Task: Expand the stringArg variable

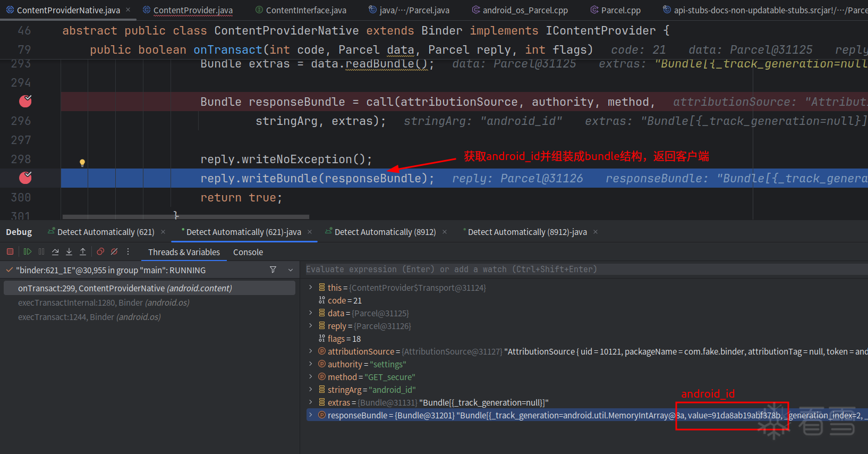Action: coord(311,390)
